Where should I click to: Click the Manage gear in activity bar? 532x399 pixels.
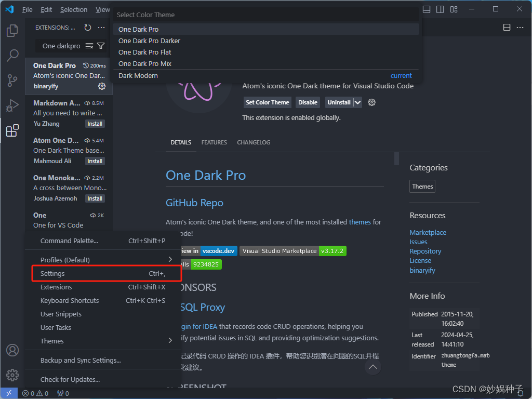tap(12, 375)
